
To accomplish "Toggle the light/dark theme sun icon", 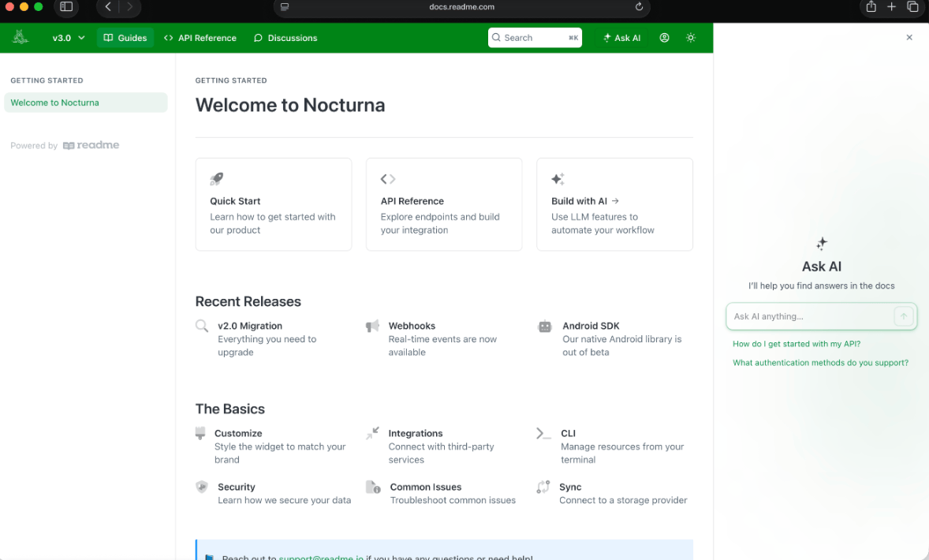I will [691, 37].
